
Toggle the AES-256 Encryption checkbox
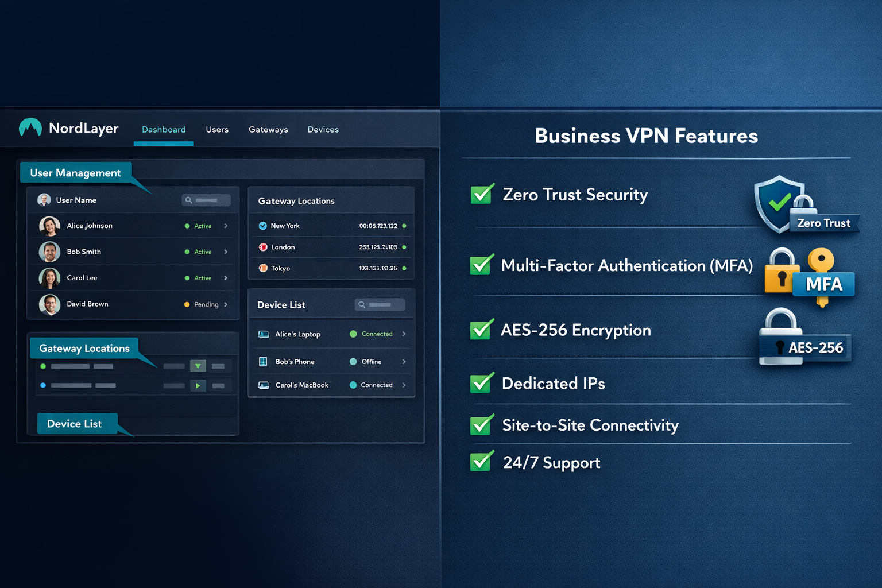(x=482, y=330)
